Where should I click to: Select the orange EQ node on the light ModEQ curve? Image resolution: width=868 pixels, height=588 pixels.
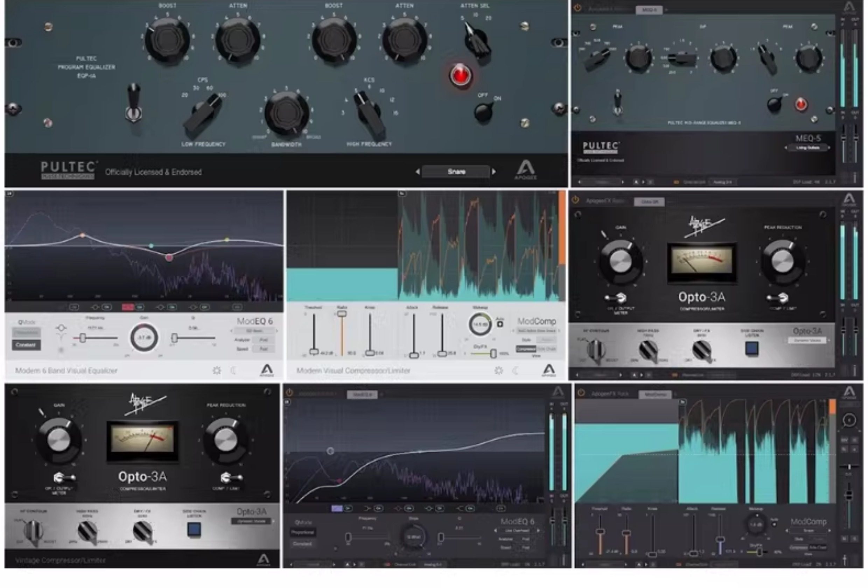(x=83, y=235)
